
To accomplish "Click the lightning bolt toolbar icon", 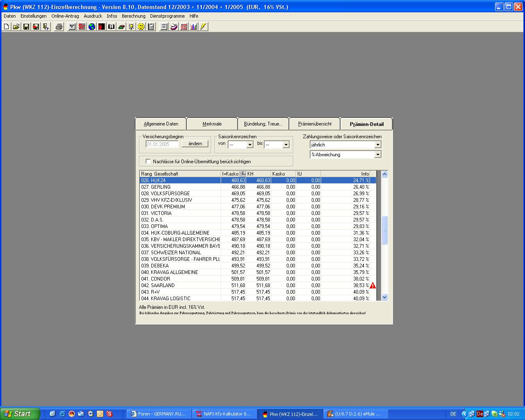I will pyautogui.click(x=203, y=27).
